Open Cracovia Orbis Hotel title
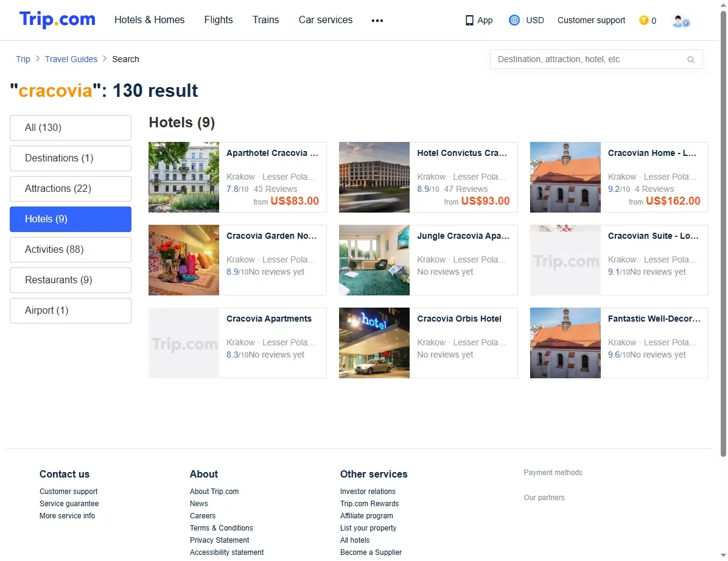This screenshot has height=561, width=728. click(x=459, y=319)
